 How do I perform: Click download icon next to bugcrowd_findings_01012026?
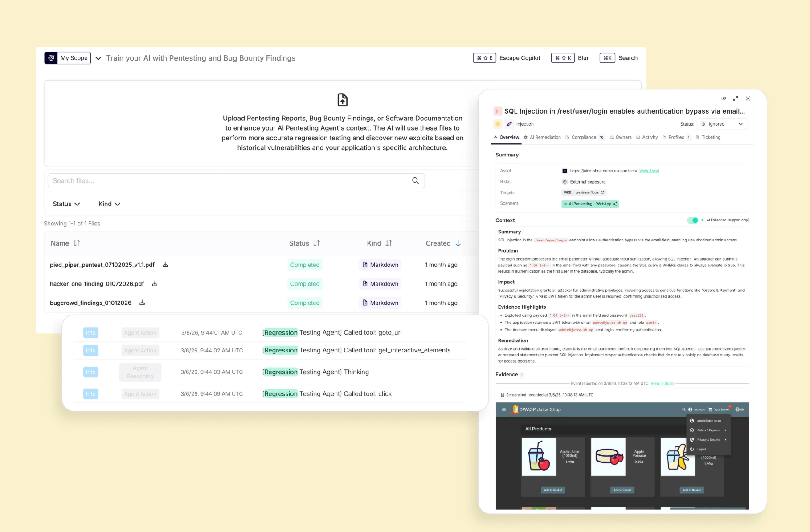(x=142, y=303)
